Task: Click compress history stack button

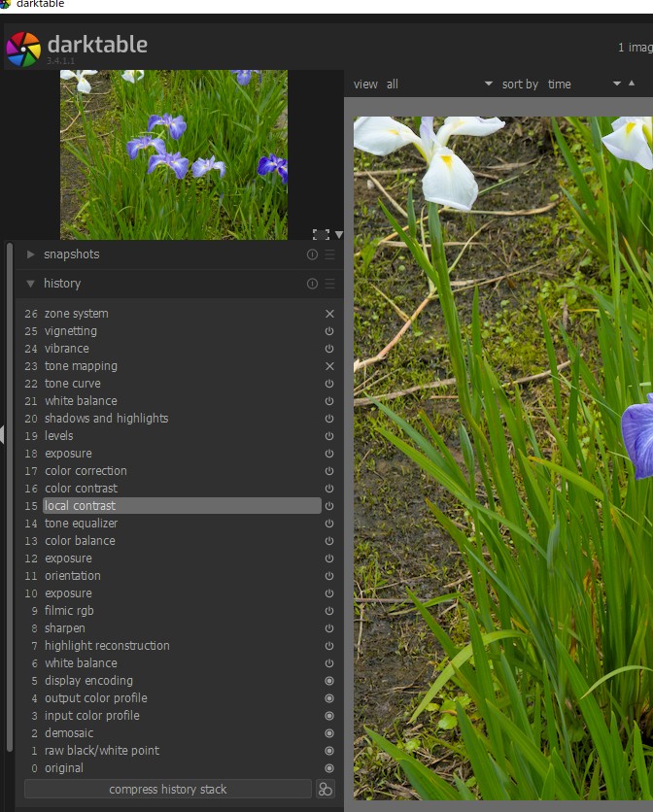Action: [168, 790]
